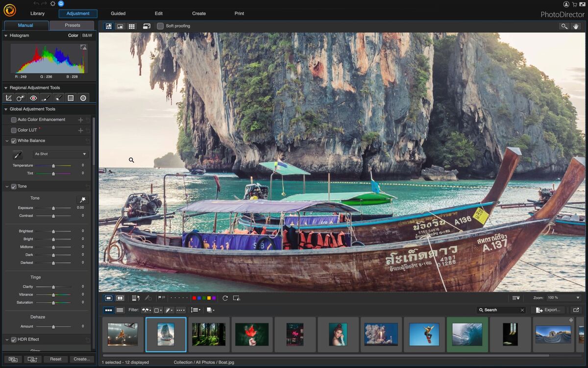588x368 pixels.
Task: Activate the Red-eye Removal tool
Action: [33, 98]
